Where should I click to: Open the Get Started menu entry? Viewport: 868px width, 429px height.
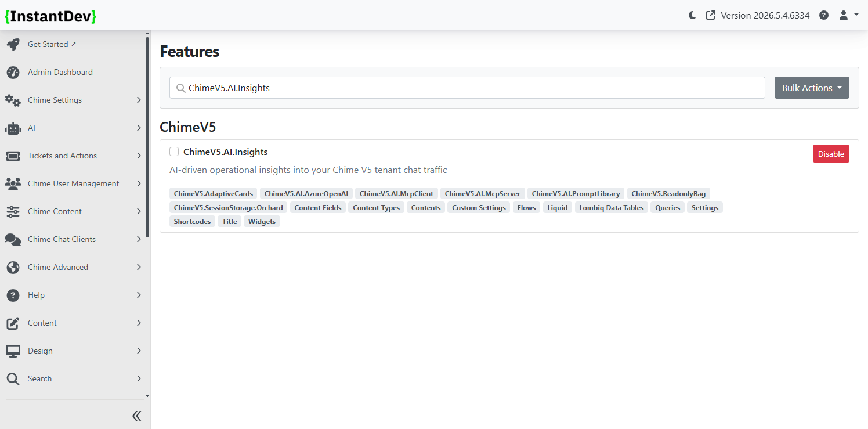pos(73,44)
